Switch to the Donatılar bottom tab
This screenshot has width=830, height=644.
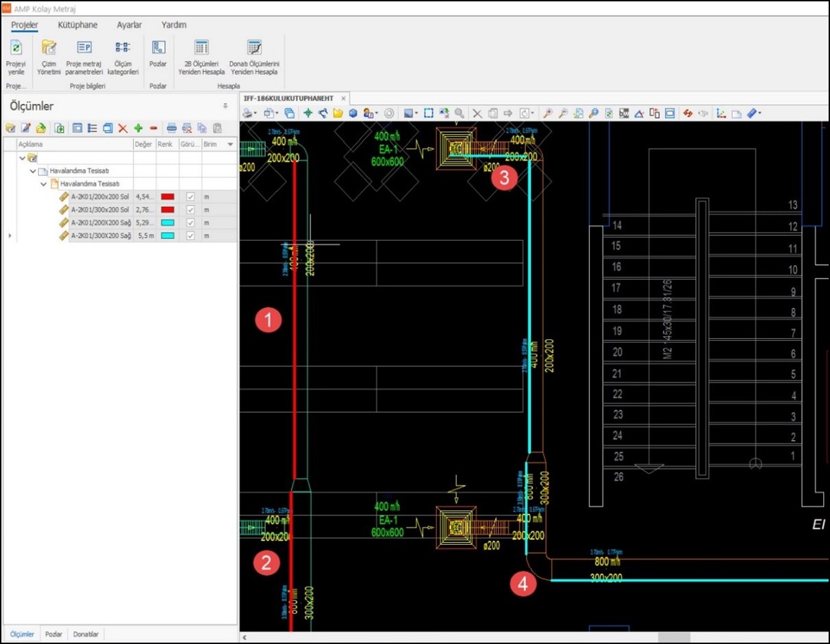(x=86, y=634)
